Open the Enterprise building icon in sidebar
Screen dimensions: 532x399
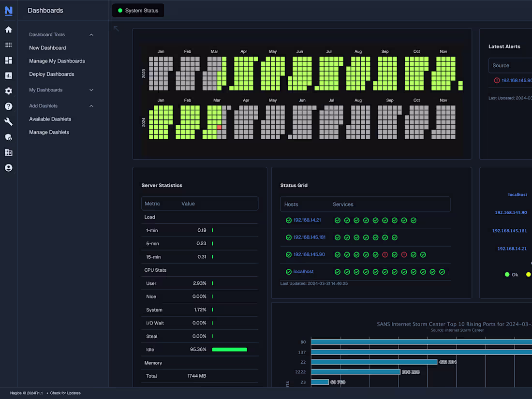[8, 152]
